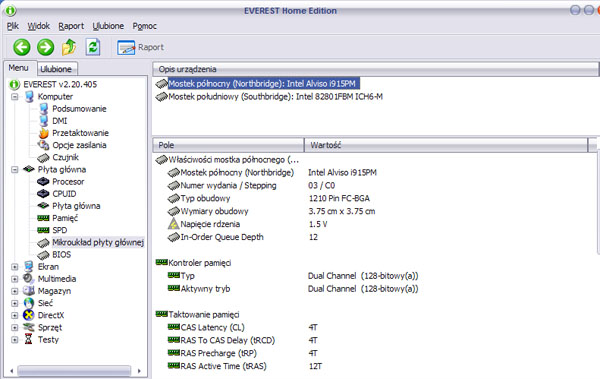The image size is (600, 379).
Task: Click the Ekran monitor icon
Action: click(29, 266)
